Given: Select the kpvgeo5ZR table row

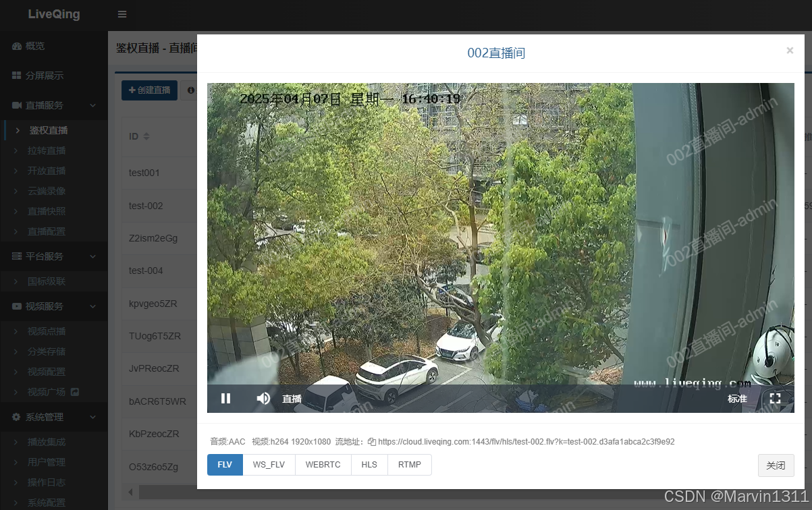Looking at the screenshot, I should pos(159,304).
